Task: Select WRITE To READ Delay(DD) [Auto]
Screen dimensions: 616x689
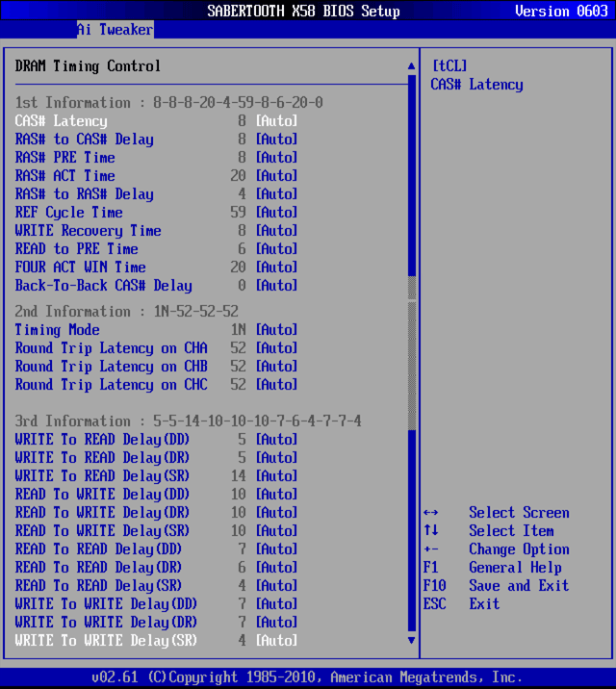Action: coord(276,440)
